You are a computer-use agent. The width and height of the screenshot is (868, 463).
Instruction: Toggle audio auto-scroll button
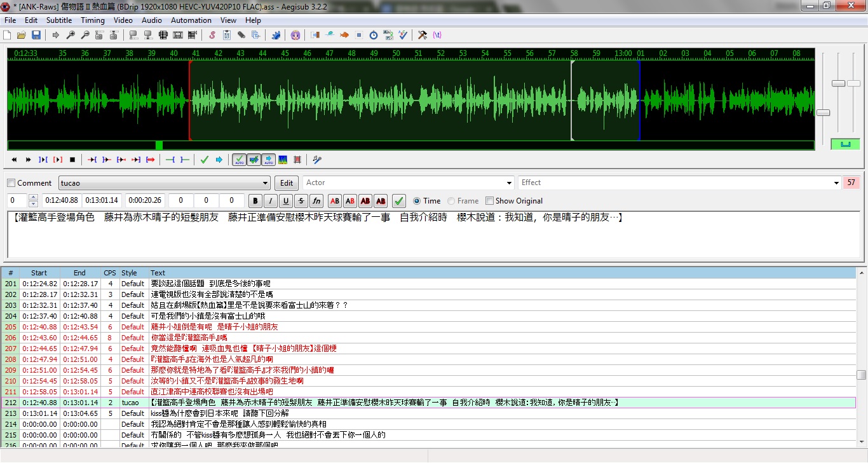click(269, 160)
